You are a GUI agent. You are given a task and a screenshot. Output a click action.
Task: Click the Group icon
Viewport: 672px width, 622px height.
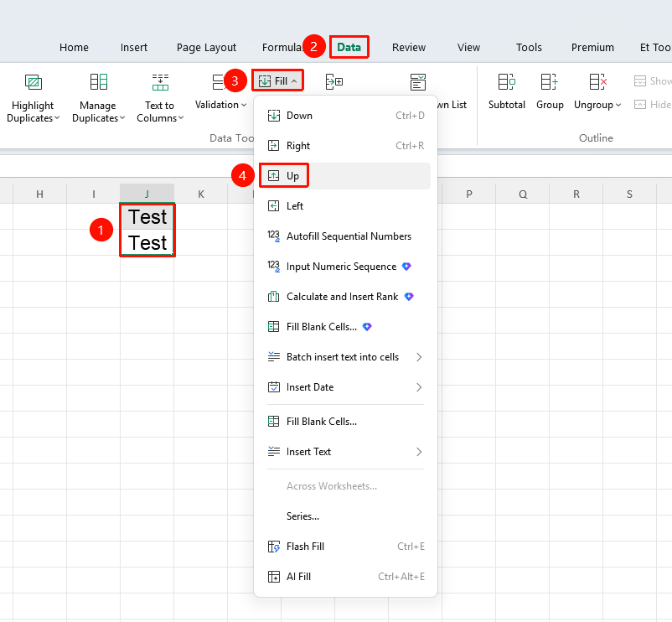coord(549,82)
